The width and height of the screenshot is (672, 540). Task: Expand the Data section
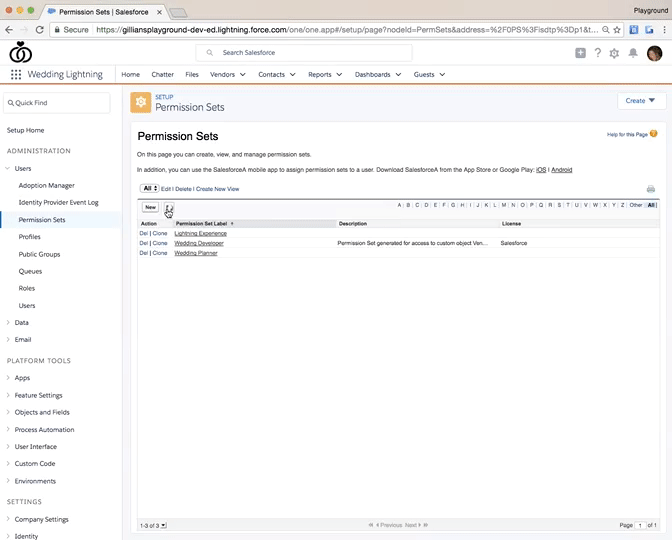point(8,323)
